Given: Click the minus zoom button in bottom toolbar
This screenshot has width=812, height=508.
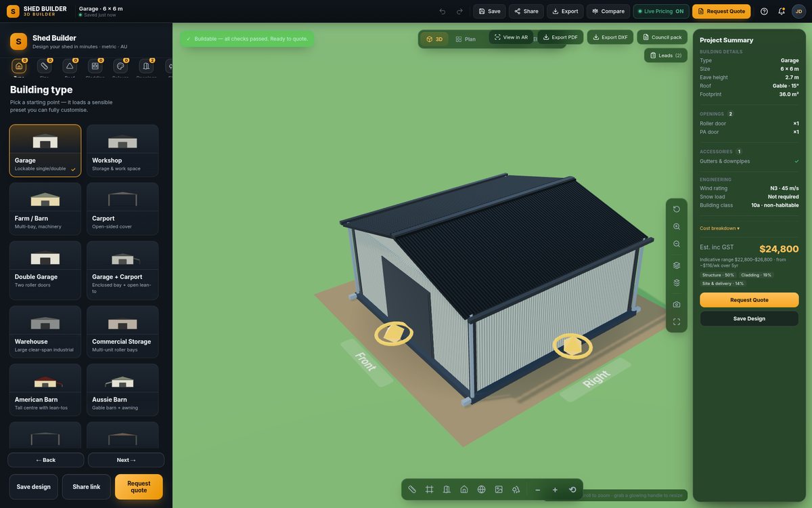Looking at the screenshot, I should [538, 490].
